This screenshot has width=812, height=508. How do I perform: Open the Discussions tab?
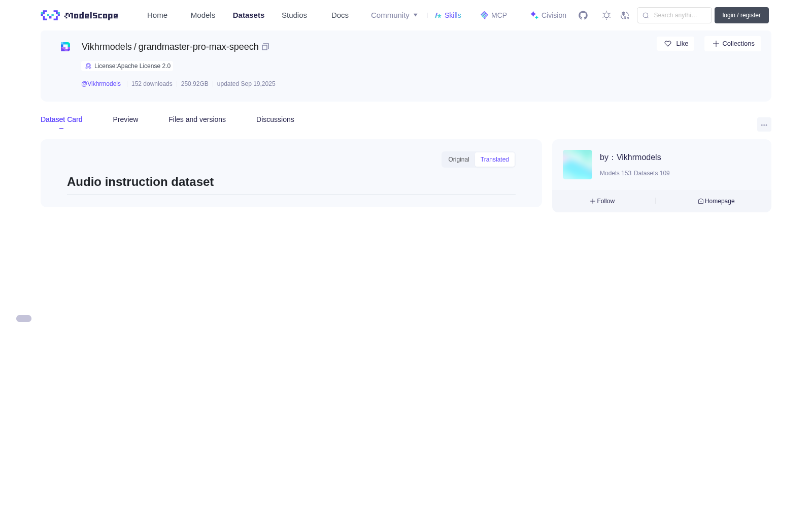[275, 119]
